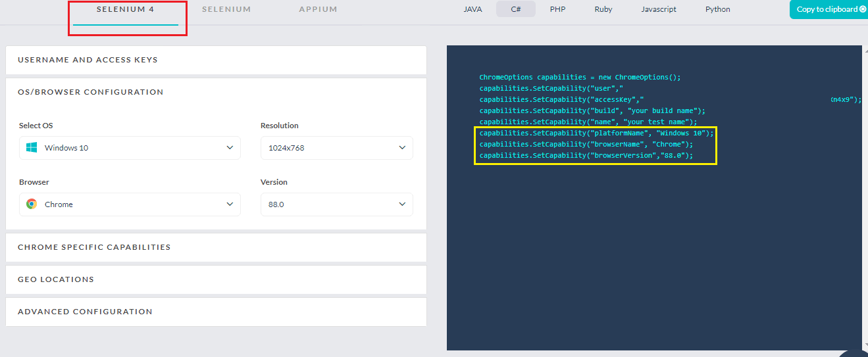Expand Username and Access Keys section
This screenshot has height=357, width=868.
pos(216,60)
